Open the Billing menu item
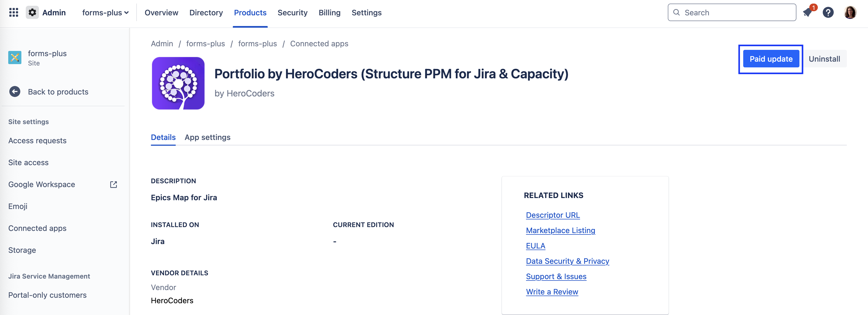Image resolution: width=868 pixels, height=315 pixels. tap(329, 12)
